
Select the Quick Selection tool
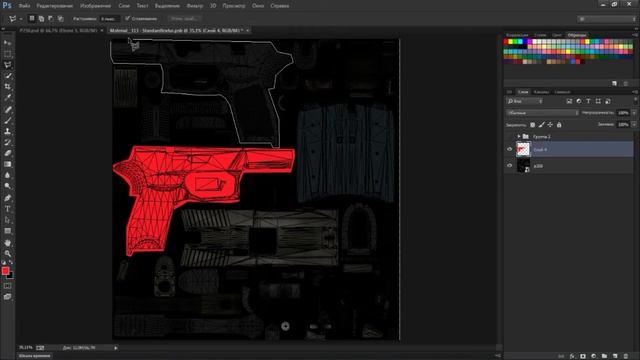tap(7, 76)
